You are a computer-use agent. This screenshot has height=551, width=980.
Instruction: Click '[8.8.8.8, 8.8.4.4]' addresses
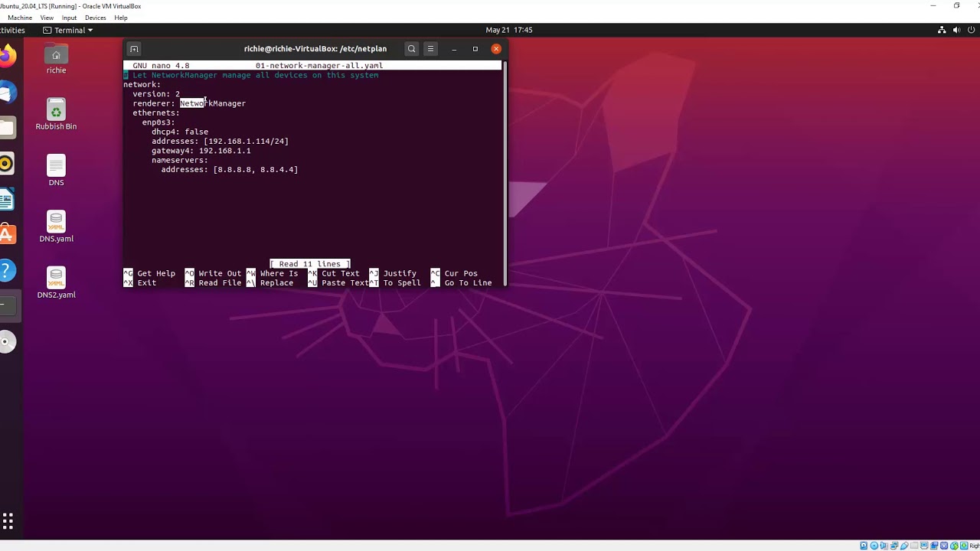[256, 170]
